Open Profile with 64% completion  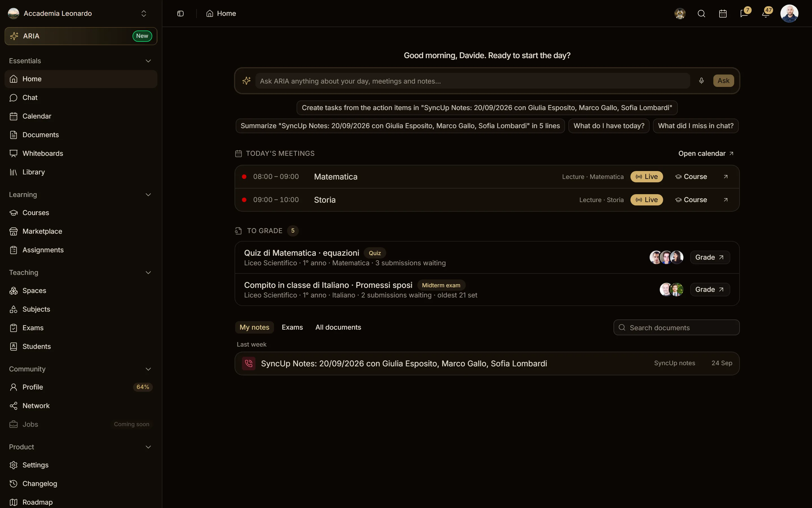[x=81, y=387]
